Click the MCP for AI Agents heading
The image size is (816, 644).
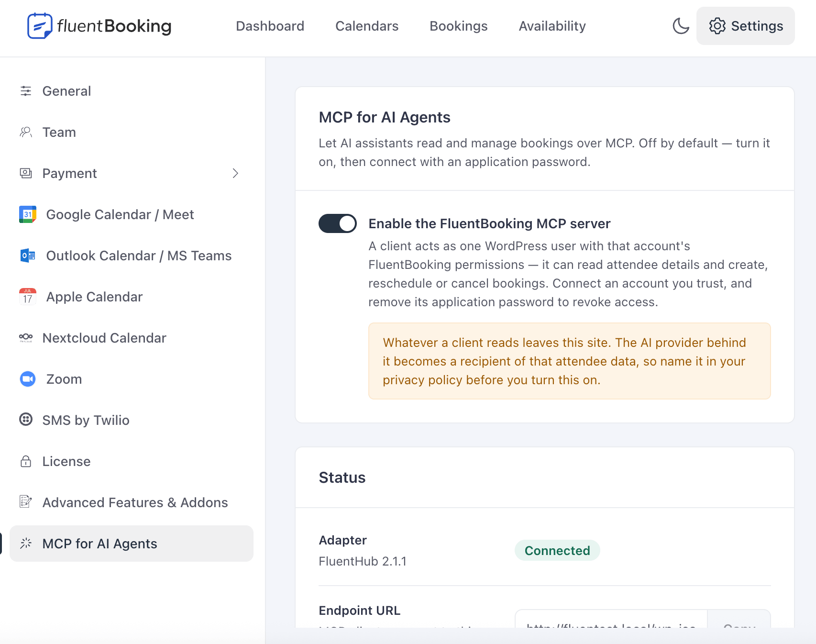tap(385, 117)
